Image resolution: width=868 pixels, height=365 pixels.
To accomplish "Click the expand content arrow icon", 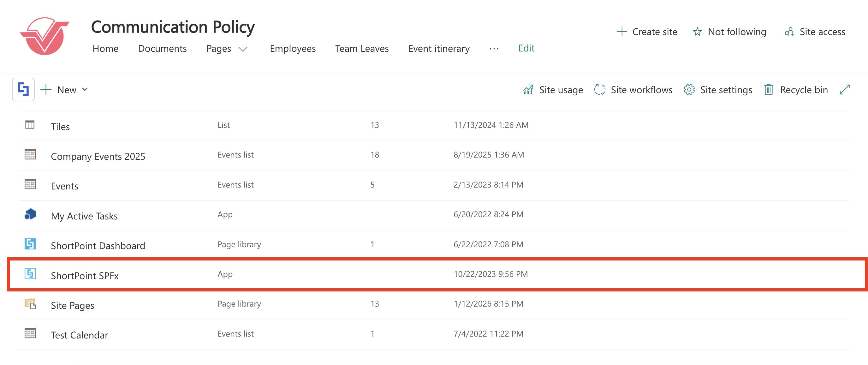I will pos(844,90).
